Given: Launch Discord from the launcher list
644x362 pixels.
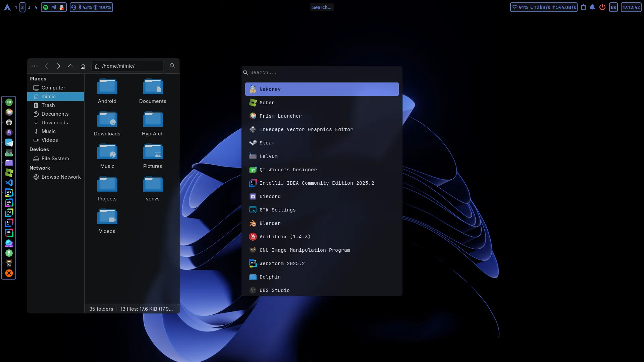Looking at the screenshot, I should [322, 196].
